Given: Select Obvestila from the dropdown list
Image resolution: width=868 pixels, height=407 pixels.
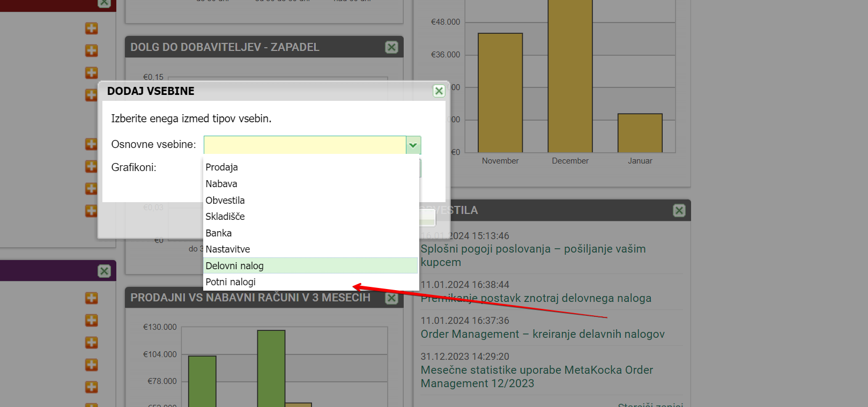Looking at the screenshot, I should point(311,201).
